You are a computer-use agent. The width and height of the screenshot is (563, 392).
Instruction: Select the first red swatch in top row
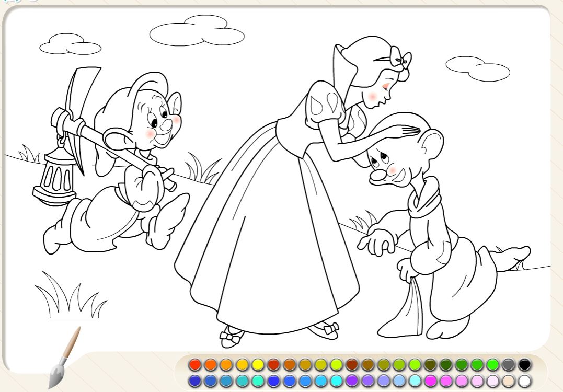click(194, 365)
